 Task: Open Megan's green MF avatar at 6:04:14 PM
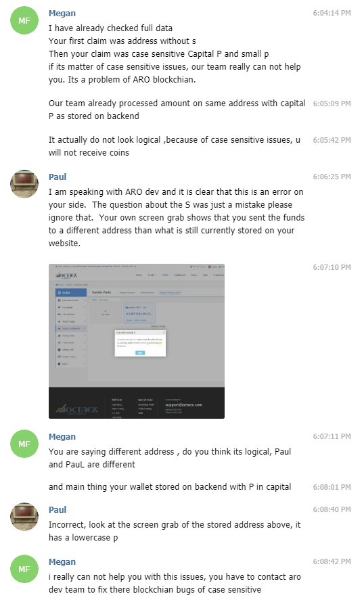pos(24,20)
